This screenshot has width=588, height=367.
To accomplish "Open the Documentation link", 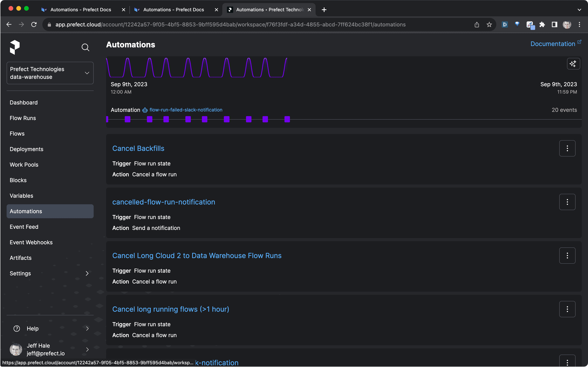I will pos(553,44).
